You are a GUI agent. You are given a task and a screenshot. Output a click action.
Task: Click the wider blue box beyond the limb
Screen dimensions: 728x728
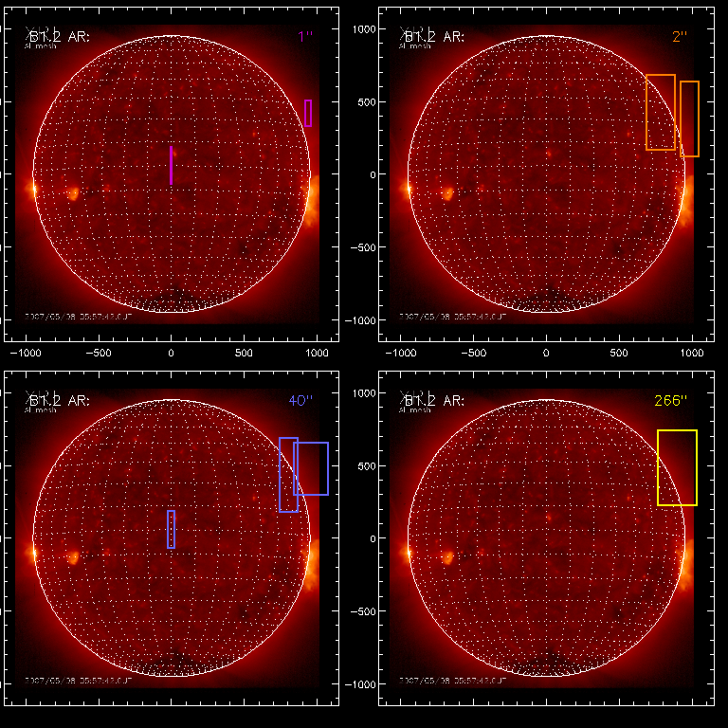click(312, 468)
